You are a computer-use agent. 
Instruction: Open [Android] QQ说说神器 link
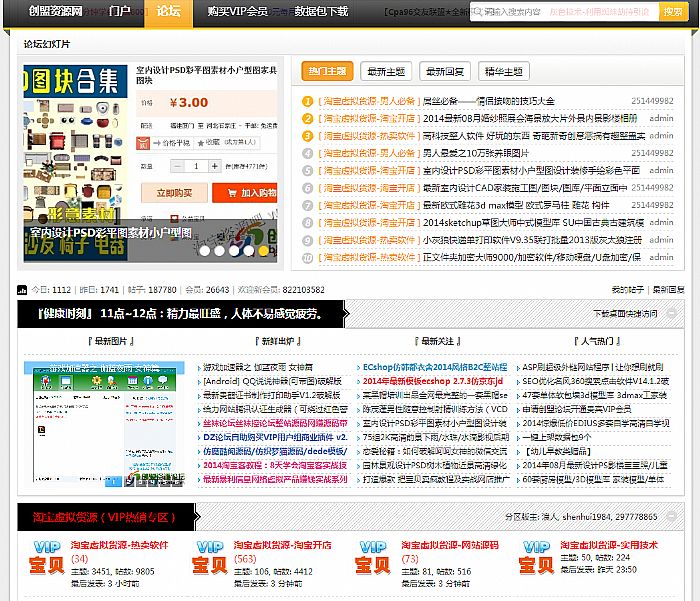(x=272, y=381)
